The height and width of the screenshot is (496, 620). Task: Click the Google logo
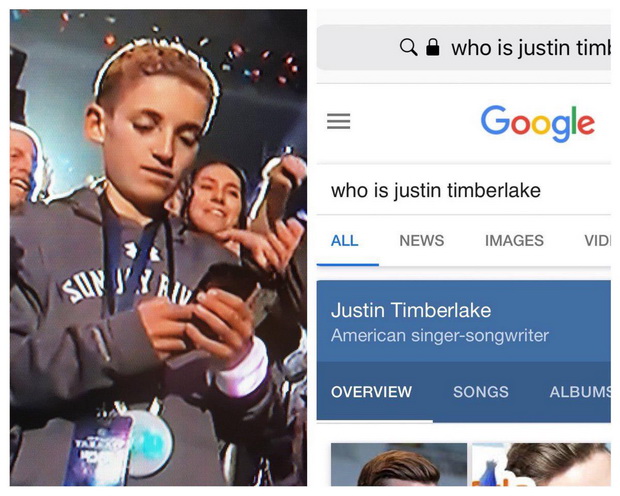point(537,123)
